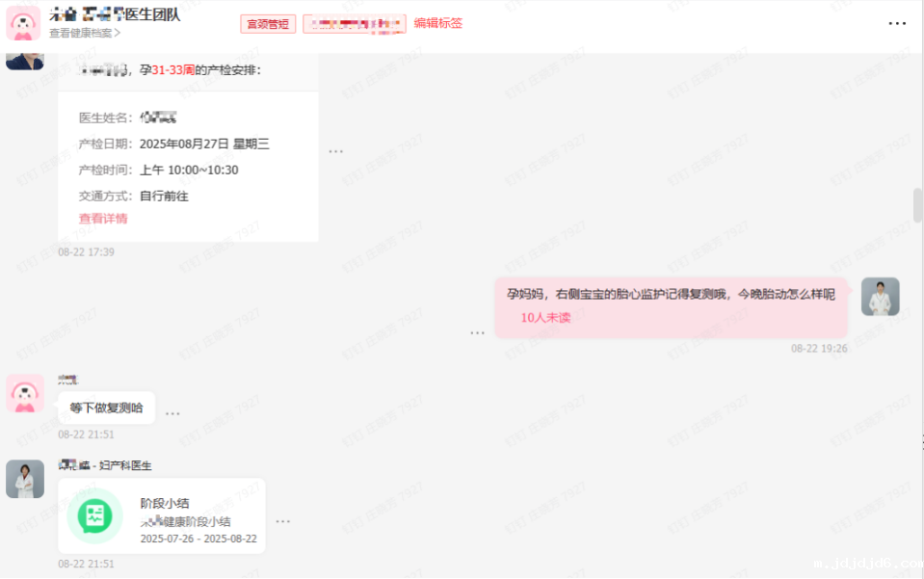Click the green 阶段小结 report icon
This screenshot has height=579, width=924.
click(x=93, y=515)
